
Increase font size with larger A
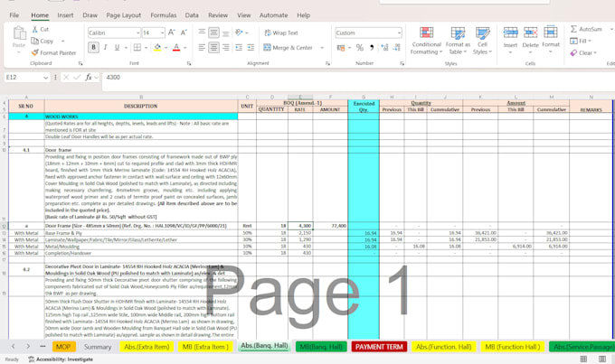pyautogui.click(x=172, y=33)
